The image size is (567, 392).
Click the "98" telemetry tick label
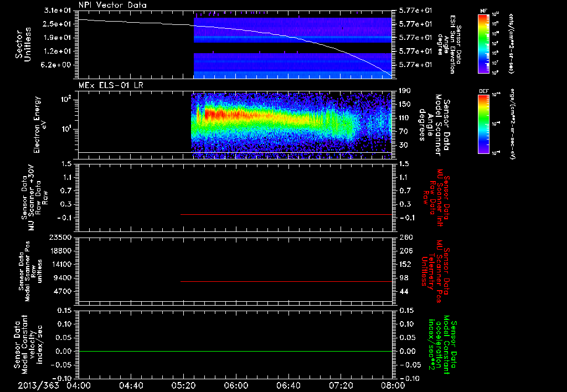(404, 278)
